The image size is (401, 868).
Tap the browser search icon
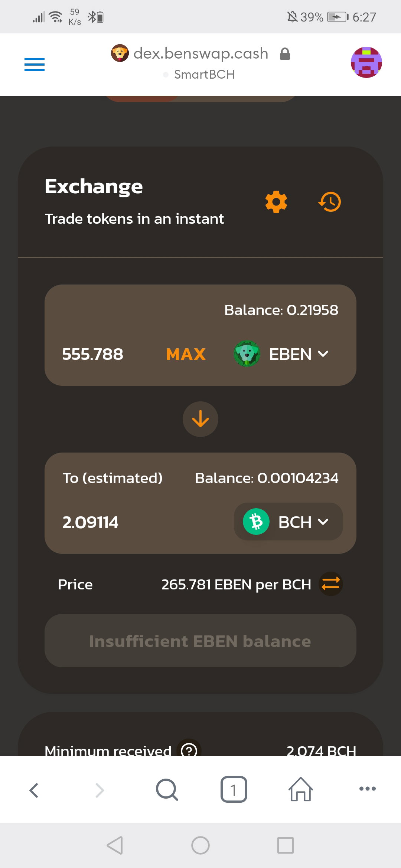click(x=167, y=789)
